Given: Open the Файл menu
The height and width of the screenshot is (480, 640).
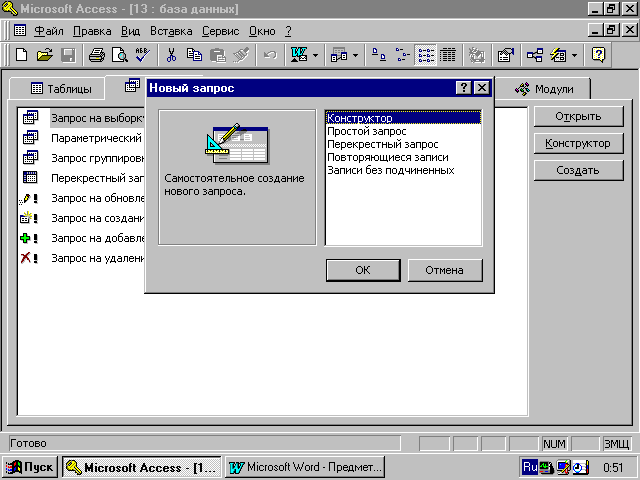Looking at the screenshot, I should [49, 31].
